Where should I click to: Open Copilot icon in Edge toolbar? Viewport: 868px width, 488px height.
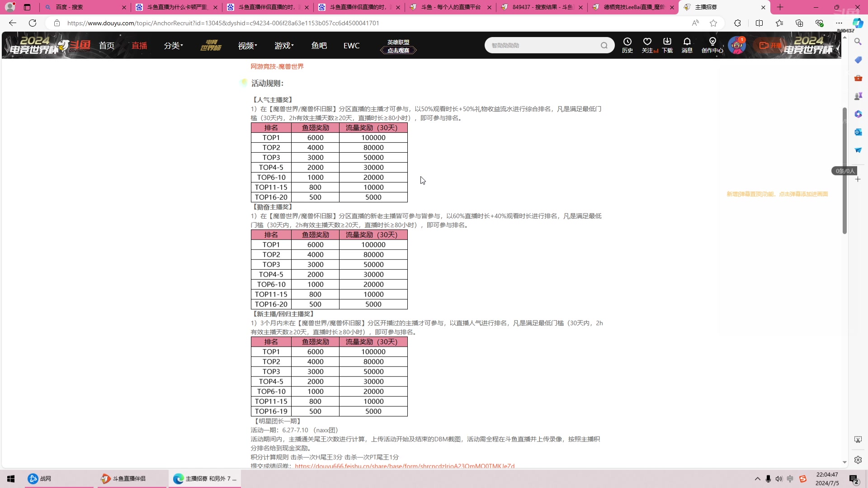coord(858,23)
